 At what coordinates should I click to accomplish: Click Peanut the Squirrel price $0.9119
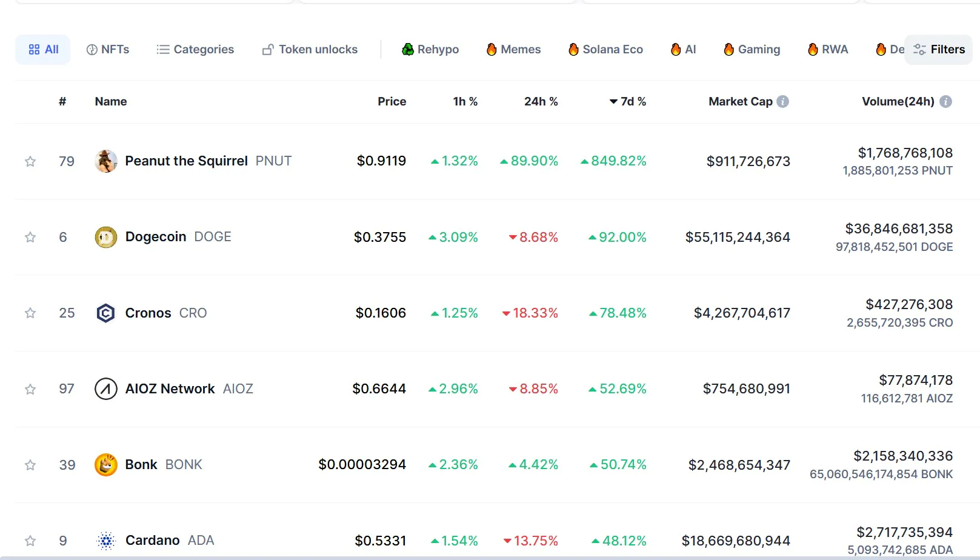[382, 161]
